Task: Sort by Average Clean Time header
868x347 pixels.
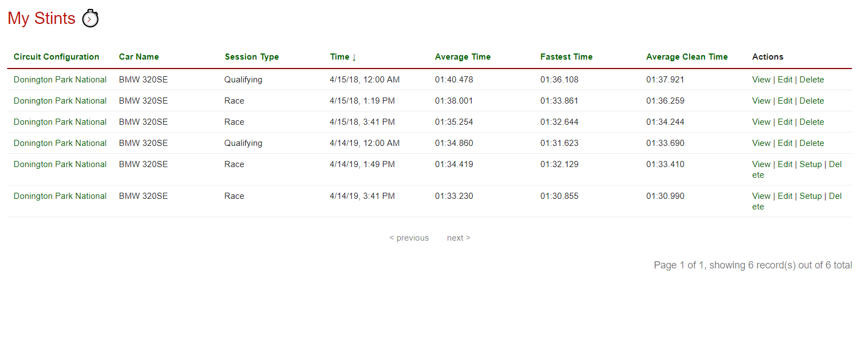Action: [687, 57]
